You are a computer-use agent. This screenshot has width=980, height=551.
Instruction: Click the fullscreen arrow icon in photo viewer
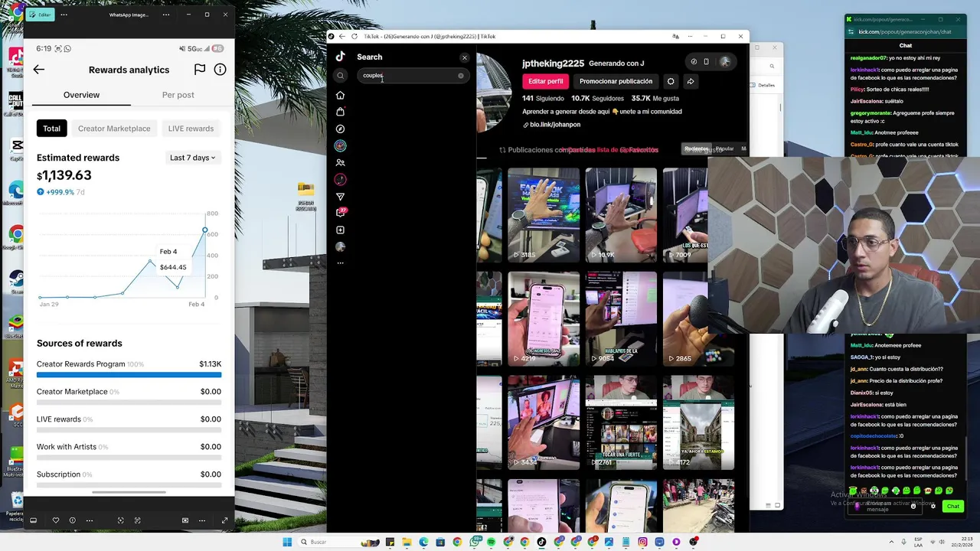click(224, 520)
